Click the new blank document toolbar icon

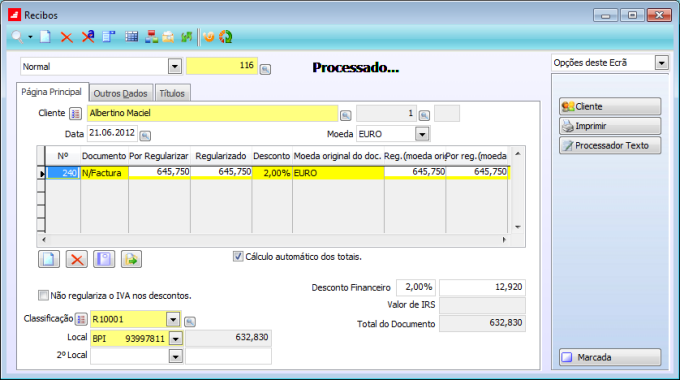[45, 37]
